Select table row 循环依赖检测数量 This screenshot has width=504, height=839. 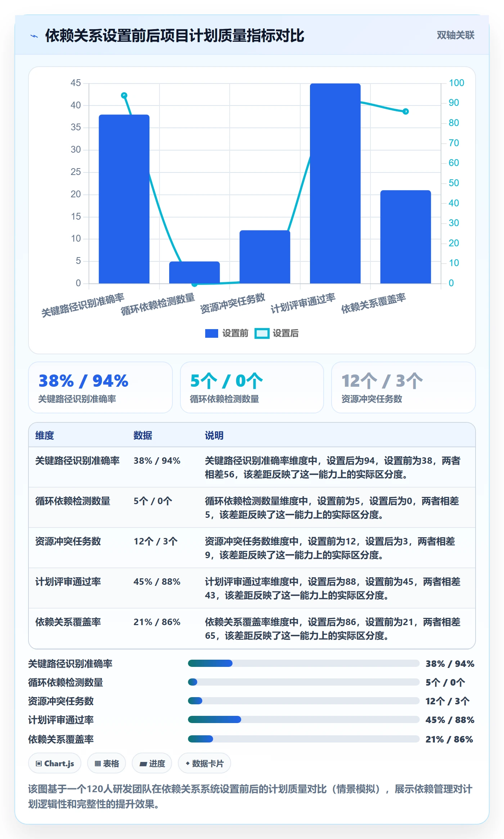(252, 508)
